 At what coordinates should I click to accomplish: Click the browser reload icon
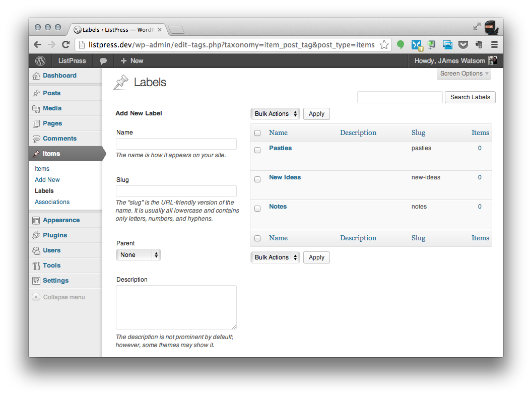coord(66,44)
